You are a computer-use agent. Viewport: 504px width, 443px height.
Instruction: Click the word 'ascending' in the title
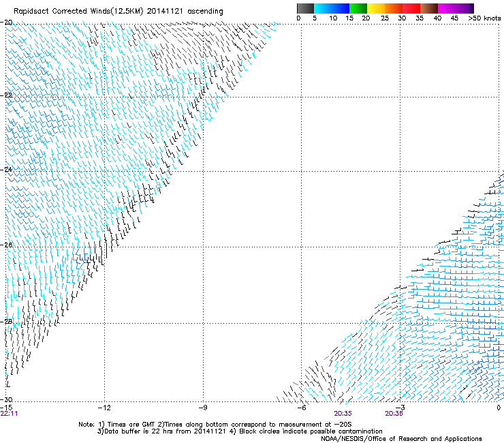(x=205, y=12)
